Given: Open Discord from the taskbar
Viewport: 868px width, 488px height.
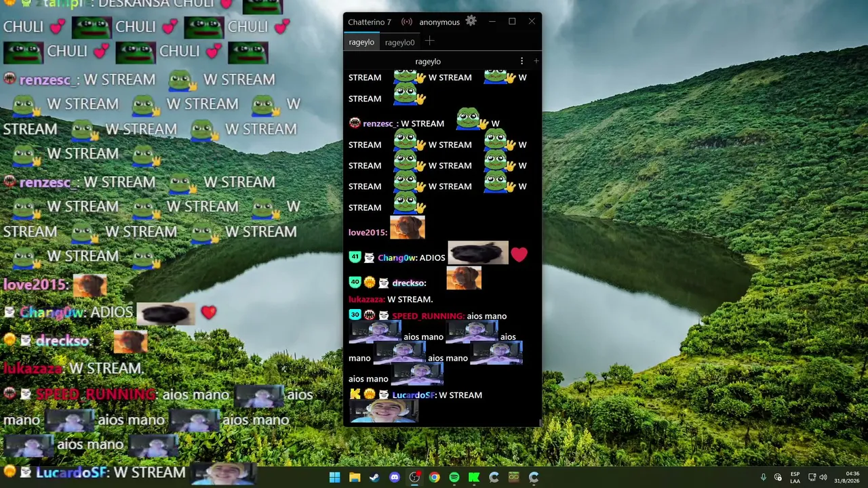Looking at the screenshot, I should pyautogui.click(x=395, y=477).
